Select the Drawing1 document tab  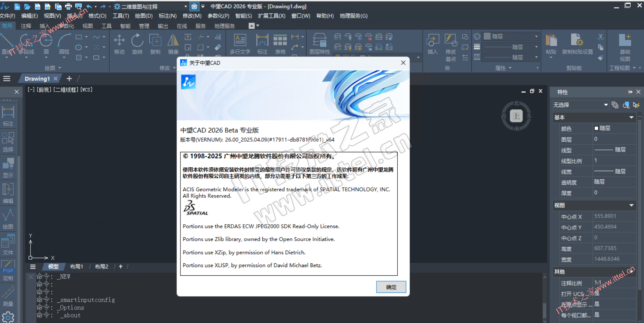click(x=37, y=79)
